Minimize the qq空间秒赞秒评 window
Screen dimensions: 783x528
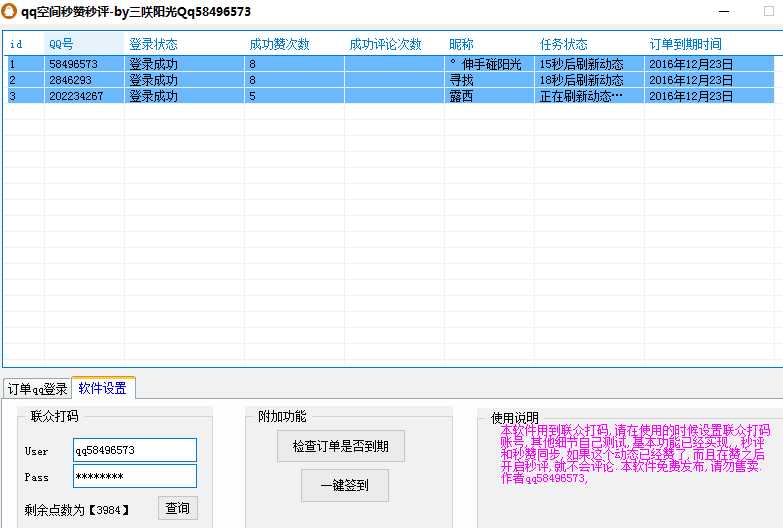724,11
